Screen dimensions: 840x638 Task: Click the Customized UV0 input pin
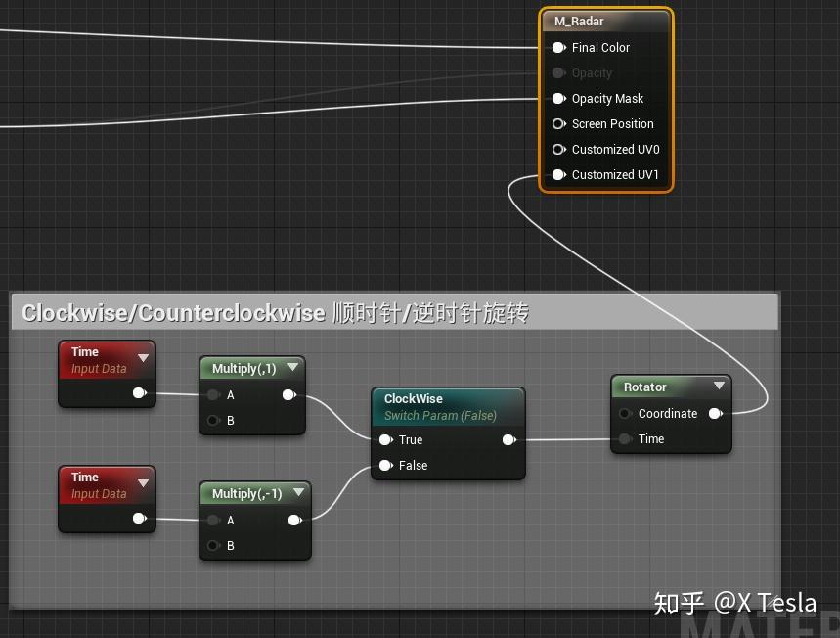tap(559, 149)
